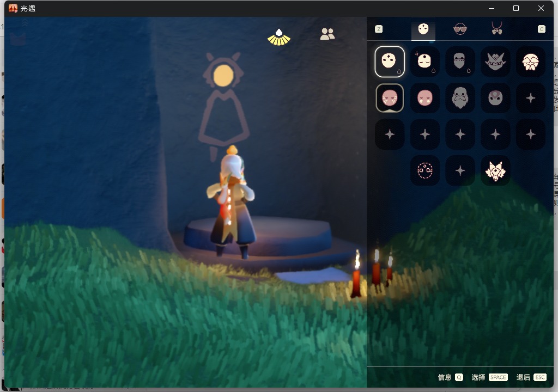
Task: Select the grey mask with forehead gem
Action: 495,98
